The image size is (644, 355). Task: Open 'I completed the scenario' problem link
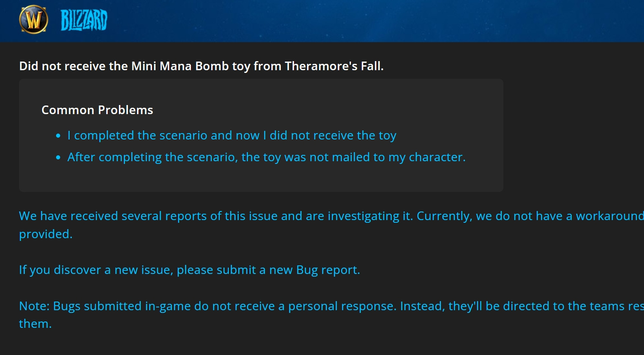232,135
